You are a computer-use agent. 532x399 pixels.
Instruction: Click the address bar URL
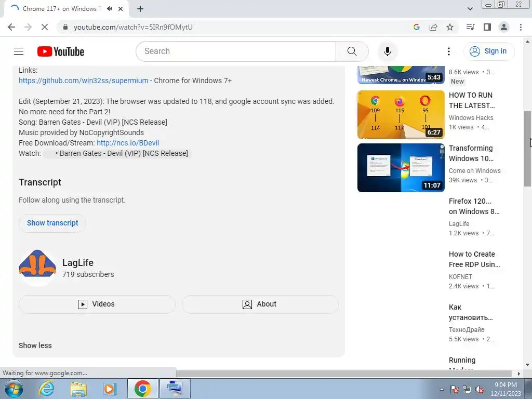pyautogui.click(x=133, y=27)
